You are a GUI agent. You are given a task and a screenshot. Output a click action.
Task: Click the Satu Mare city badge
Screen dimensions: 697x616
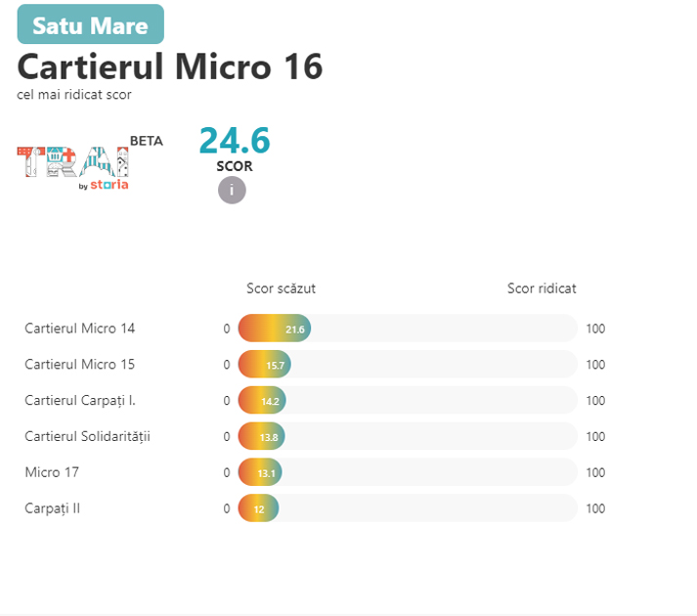tap(91, 24)
